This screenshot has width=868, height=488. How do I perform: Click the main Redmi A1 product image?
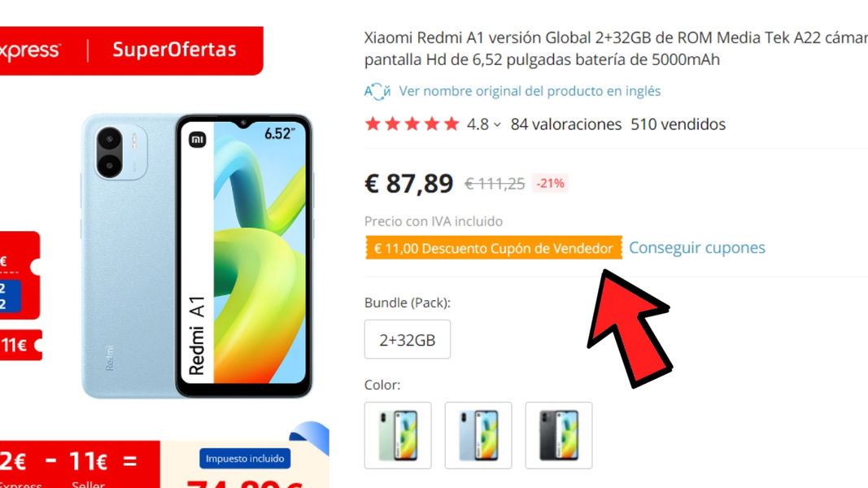pyautogui.click(x=197, y=255)
